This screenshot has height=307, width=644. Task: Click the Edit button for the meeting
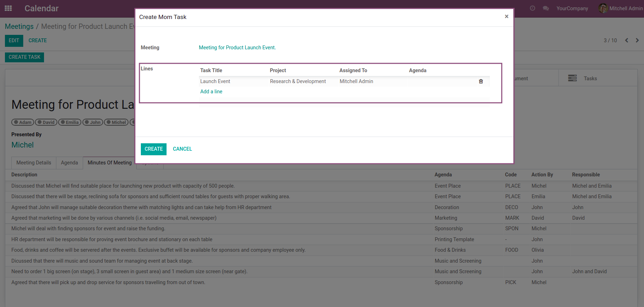(x=14, y=40)
